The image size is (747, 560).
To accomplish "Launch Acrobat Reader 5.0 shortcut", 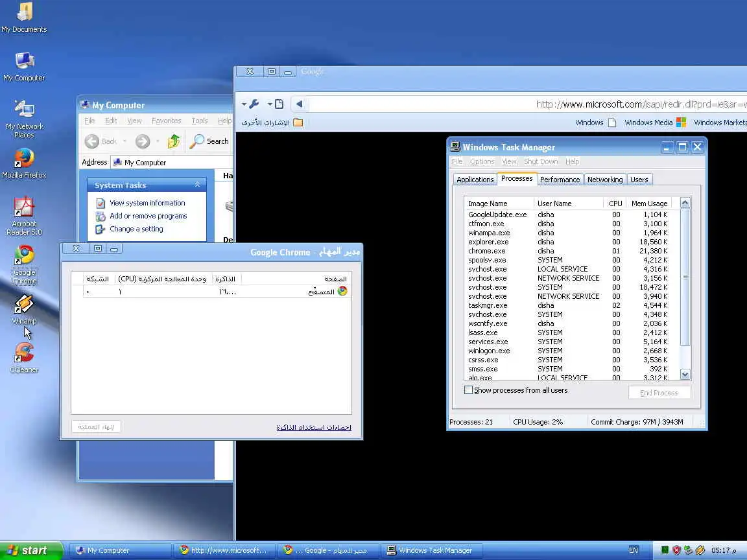I will [x=24, y=216].
